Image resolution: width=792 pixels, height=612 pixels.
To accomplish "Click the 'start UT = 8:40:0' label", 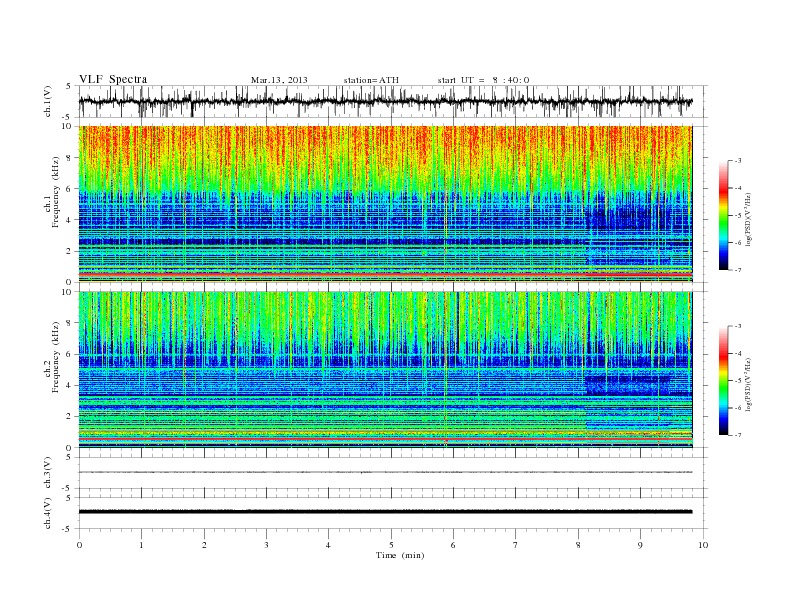I will click(483, 80).
